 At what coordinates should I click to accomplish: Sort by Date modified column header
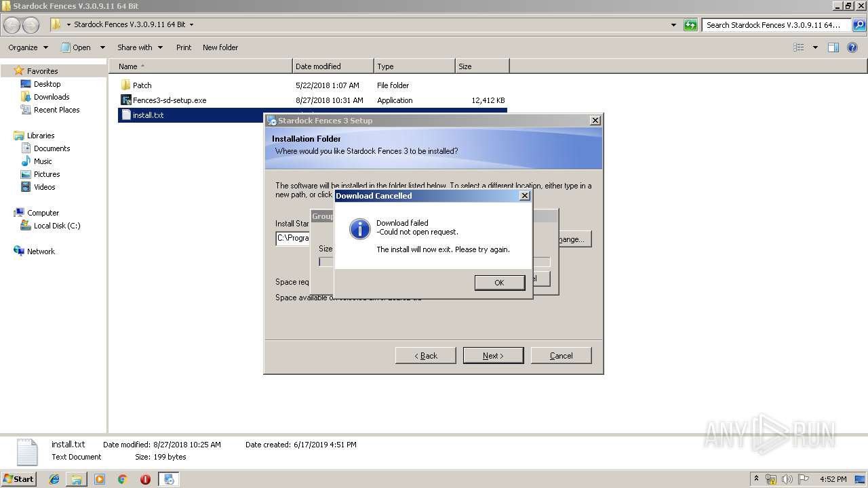(x=333, y=66)
